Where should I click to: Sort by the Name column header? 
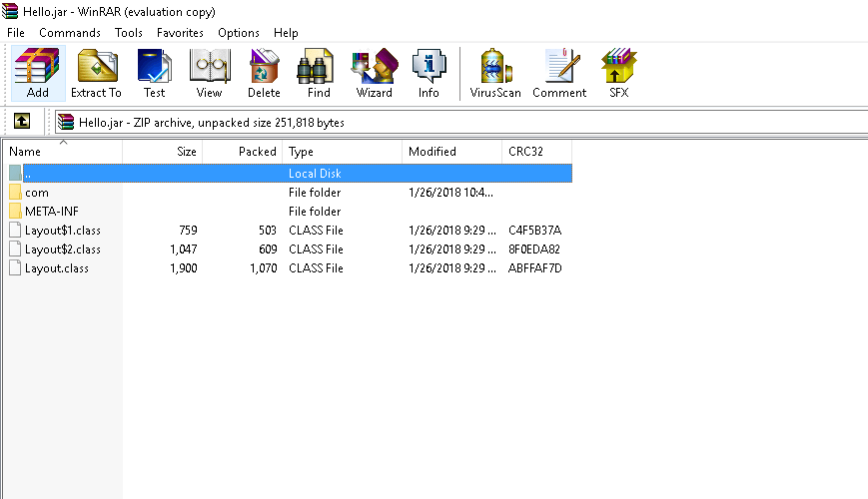pyautogui.click(x=62, y=152)
